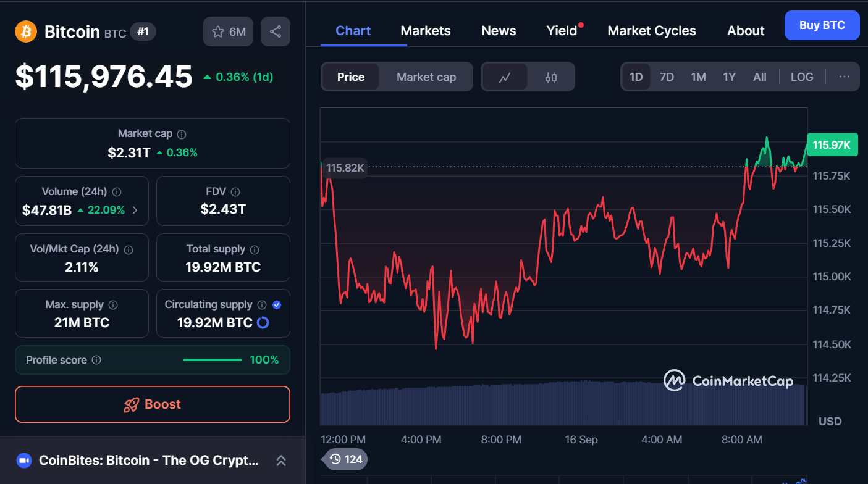Expand the CoinBites panel chevrons
This screenshot has height=484, width=868.
(280, 461)
